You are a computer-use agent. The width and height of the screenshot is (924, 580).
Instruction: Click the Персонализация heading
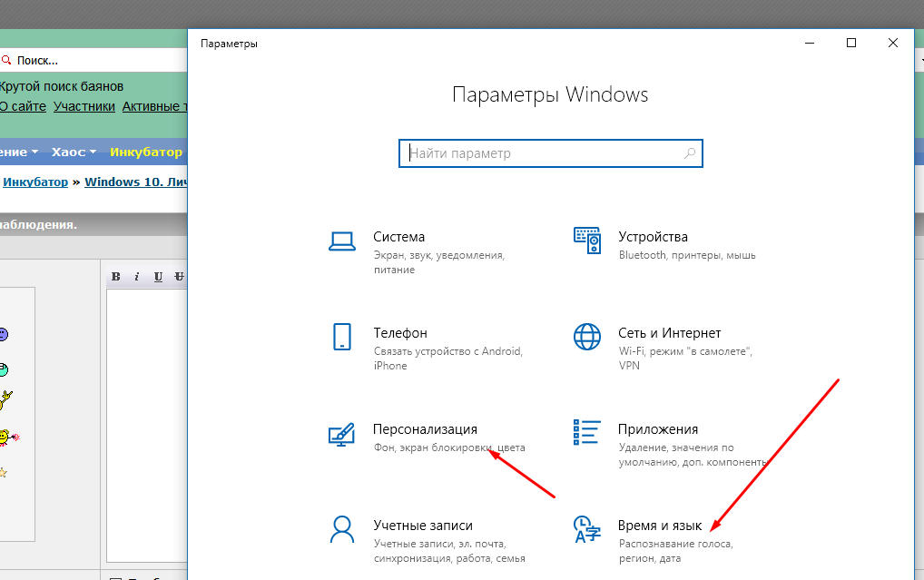coord(425,429)
